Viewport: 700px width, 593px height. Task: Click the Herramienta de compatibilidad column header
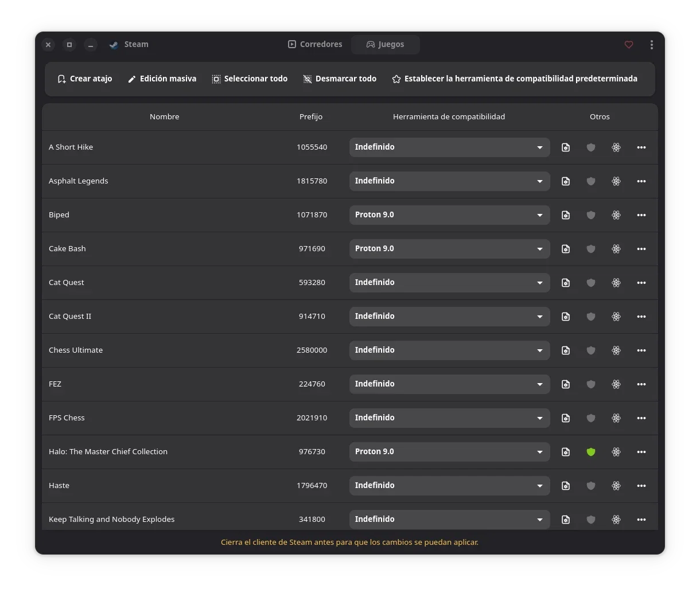449,116
